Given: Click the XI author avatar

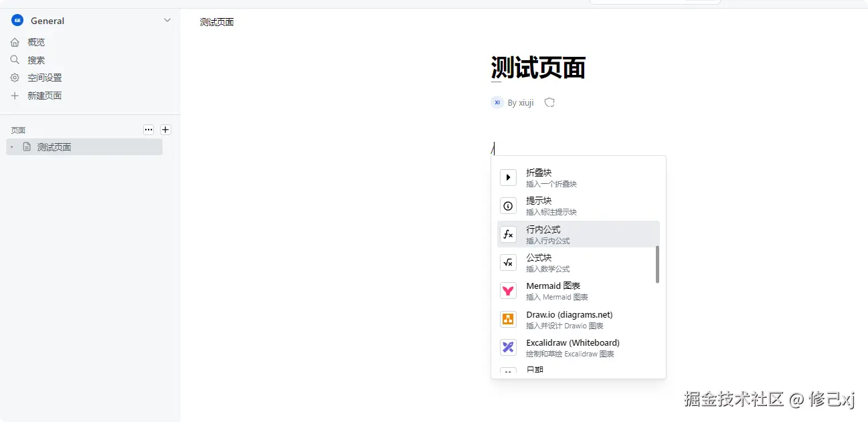Looking at the screenshot, I should [497, 102].
